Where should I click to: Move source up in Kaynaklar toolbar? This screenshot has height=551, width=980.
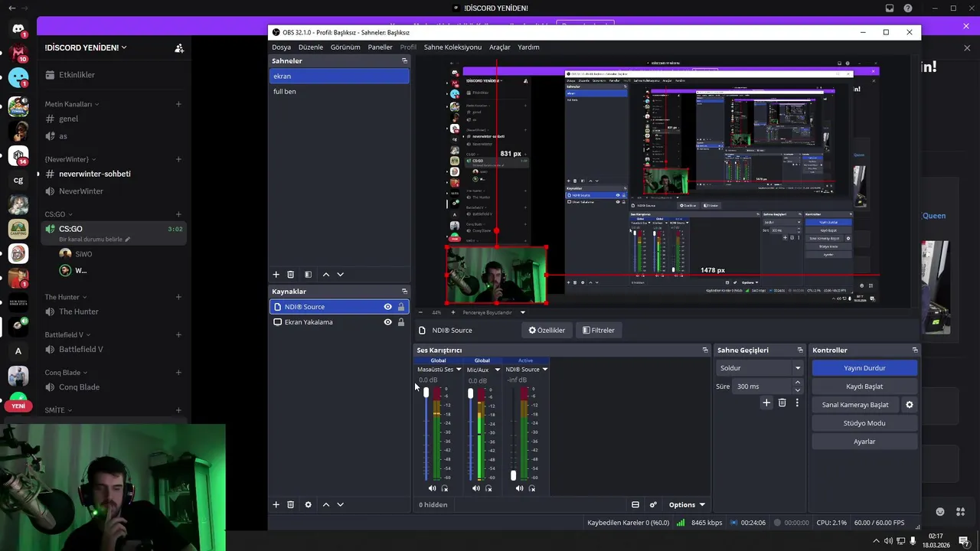click(326, 504)
